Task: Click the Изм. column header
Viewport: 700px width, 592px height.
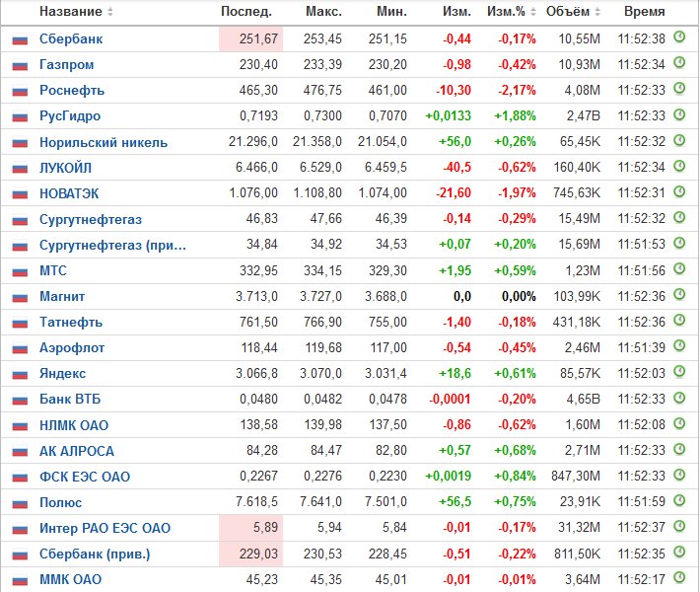Action: (456, 12)
